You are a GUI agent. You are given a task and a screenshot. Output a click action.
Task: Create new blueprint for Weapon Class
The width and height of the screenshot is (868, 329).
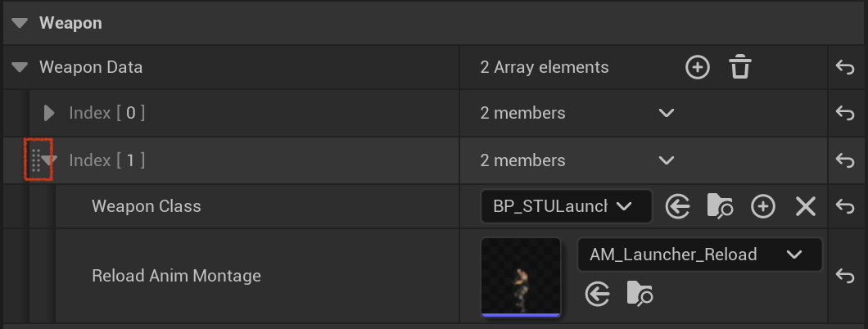pyautogui.click(x=763, y=207)
